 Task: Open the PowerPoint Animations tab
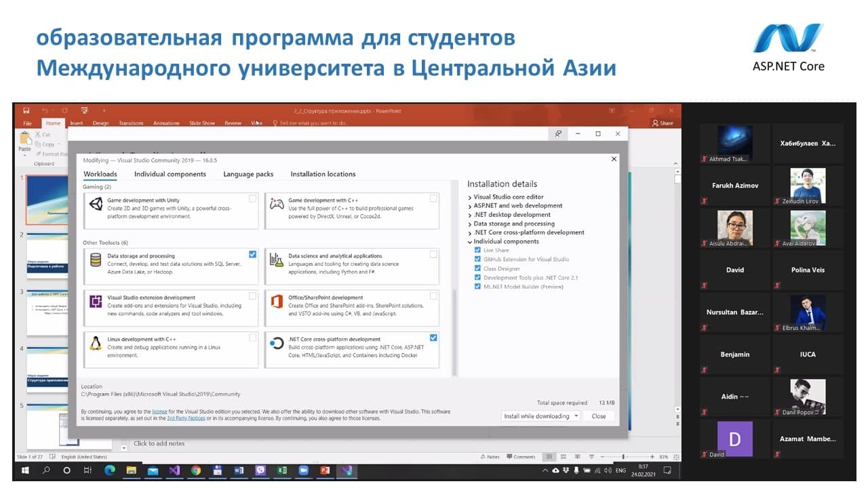pyautogui.click(x=166, y=123)
